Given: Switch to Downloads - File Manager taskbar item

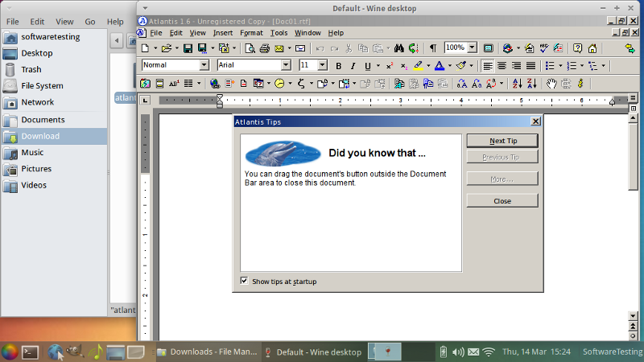Looking at the screenshot, I should pos(208,352).
